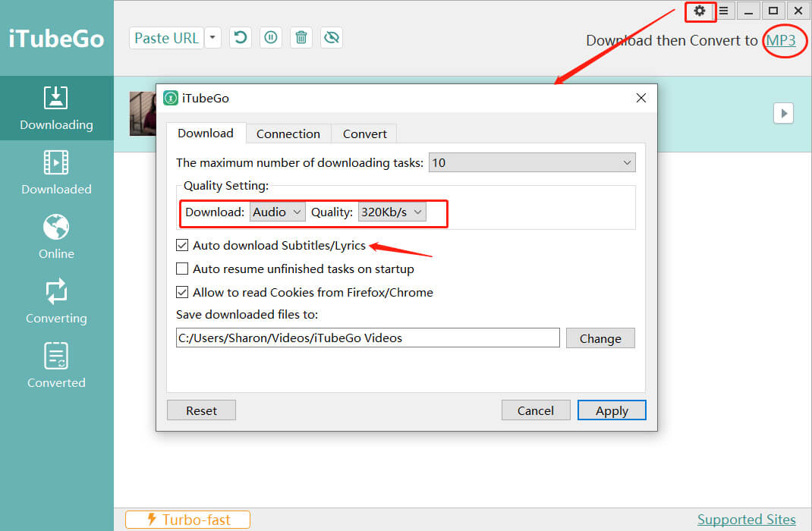This screenshot has height=531, width=812.
Task: Open the Supported Sites link
Action: [x=746, y=520]
